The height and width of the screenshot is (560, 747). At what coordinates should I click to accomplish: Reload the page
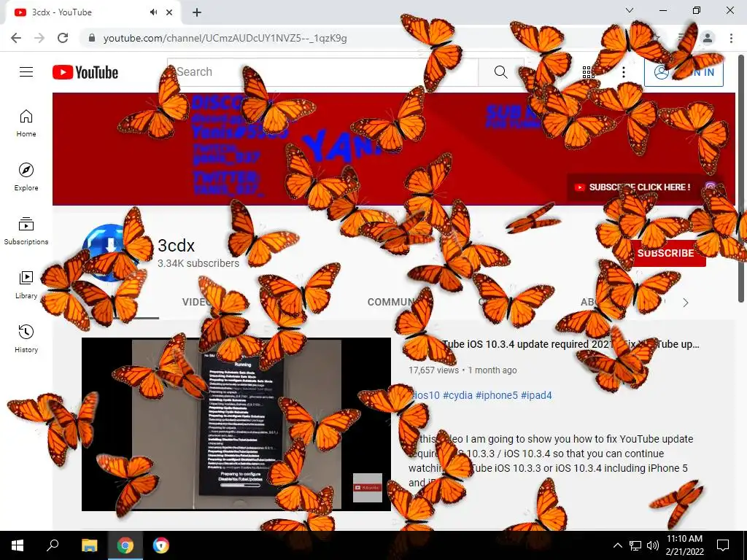pyautogui.click(x=63, y=38)
